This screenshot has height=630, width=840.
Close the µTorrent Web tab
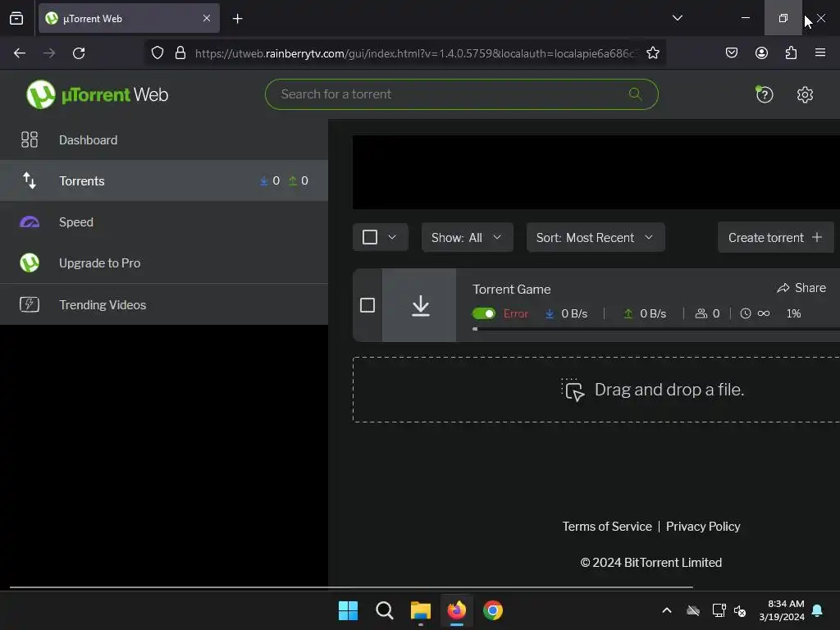207,18
